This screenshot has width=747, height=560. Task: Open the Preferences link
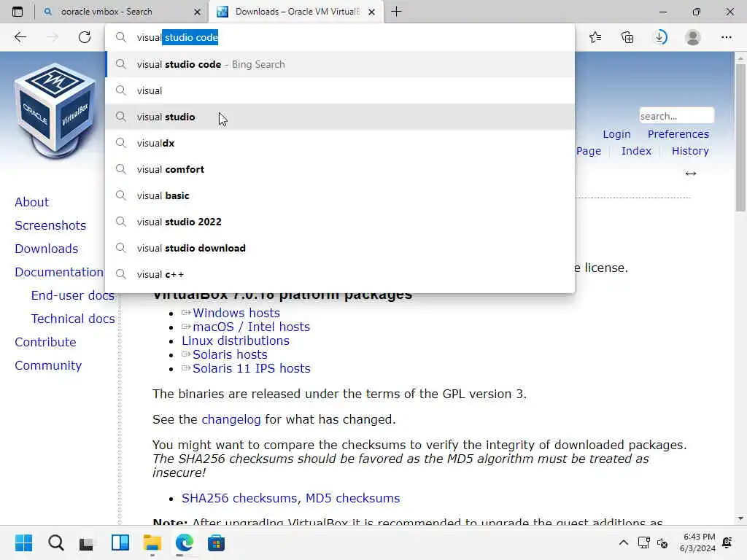click(678, 134)
